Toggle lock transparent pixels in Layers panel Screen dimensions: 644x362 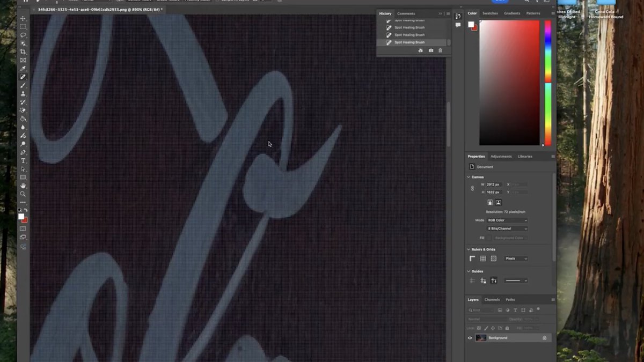[x=479, y=328]
